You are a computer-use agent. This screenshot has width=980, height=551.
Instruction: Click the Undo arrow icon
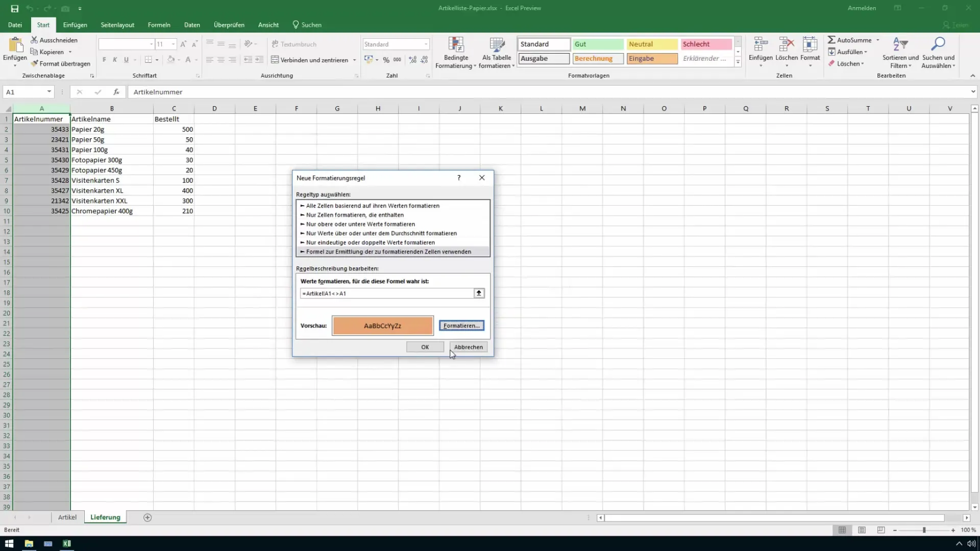[x=30, y=9]
